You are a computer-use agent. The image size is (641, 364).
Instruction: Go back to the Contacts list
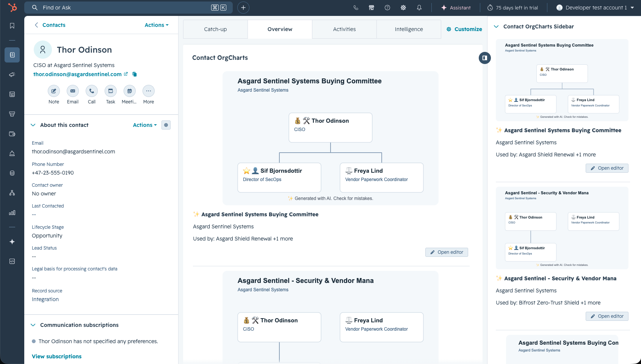pyautogui.click(x=50, y=25)
